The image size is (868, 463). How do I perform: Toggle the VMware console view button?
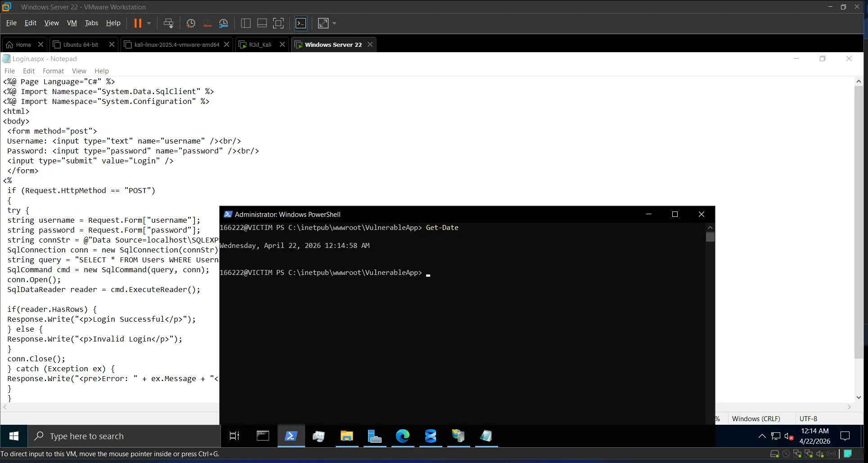tap(301, 23)
